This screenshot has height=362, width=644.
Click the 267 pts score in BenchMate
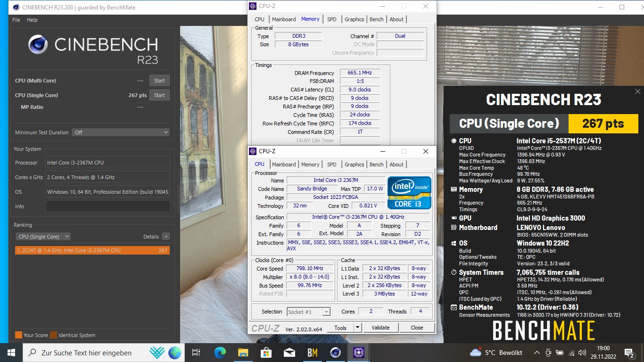point(603,123)
